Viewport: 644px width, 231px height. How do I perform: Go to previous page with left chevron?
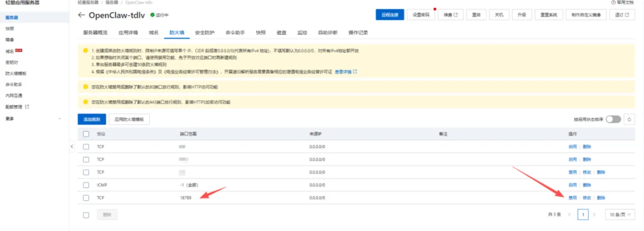tap(569, 215)
